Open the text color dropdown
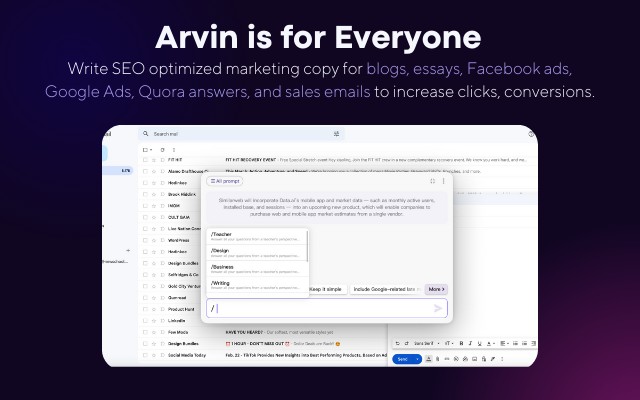The image size is (640, 400). coord(491,343)
